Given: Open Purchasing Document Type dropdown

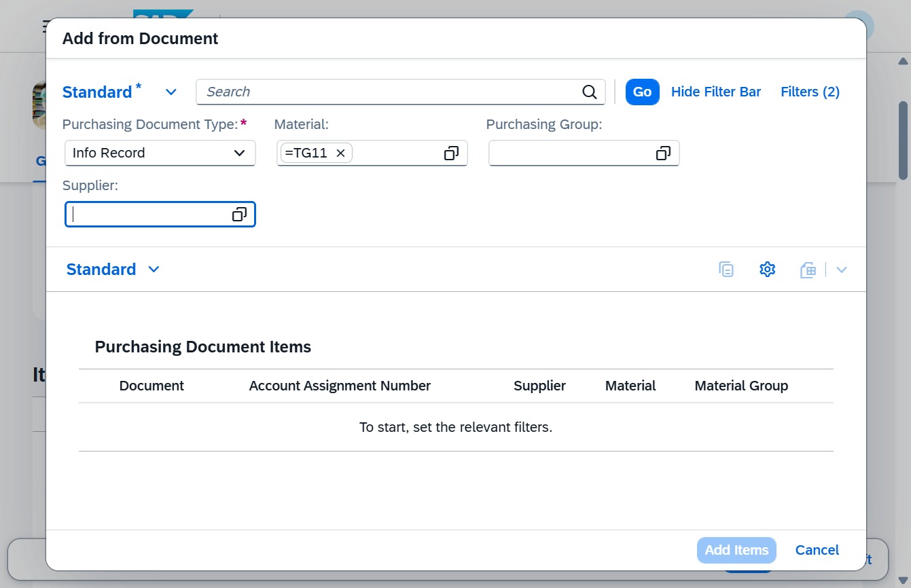Looking at the screenshot, I should pyautogui.click(x=160, y=153).
